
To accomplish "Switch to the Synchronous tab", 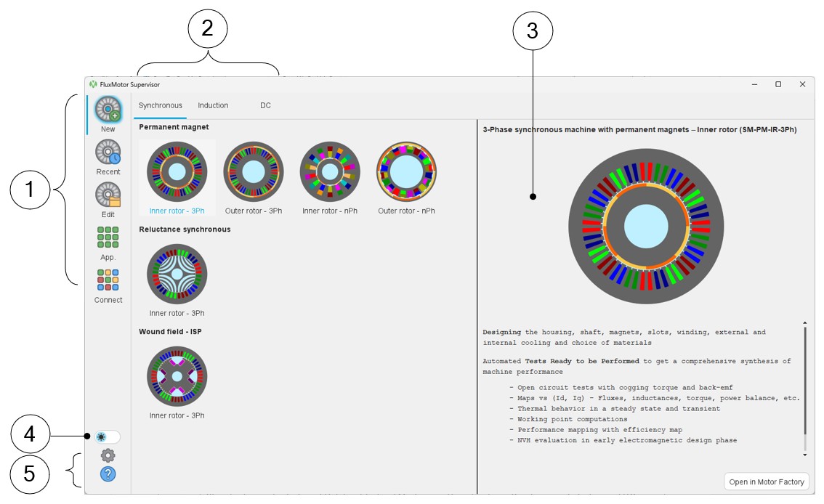I will pyautogui.click(x=161, y=105).
